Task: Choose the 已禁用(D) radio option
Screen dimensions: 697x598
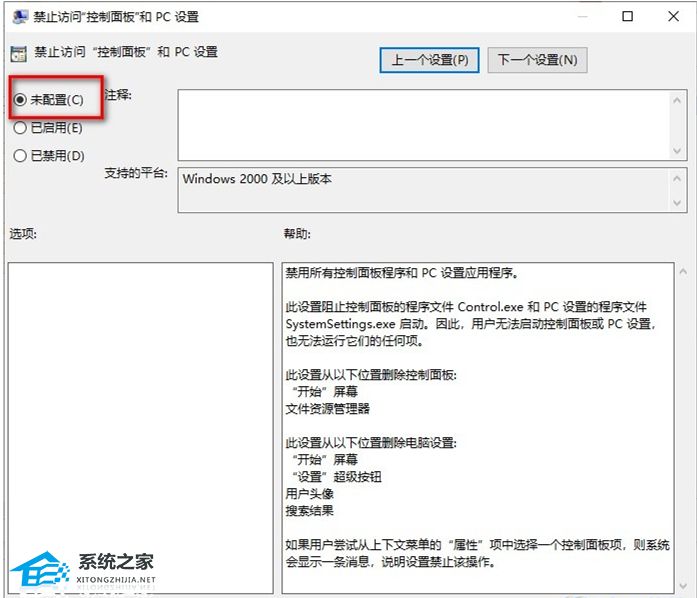Action: (x=20, y=156)
